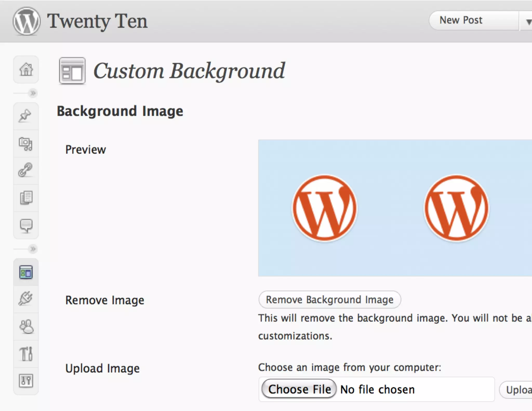Open the Users icon in sidebar
Viewport: 532px width, 411px height.
(x=26, y=326)
